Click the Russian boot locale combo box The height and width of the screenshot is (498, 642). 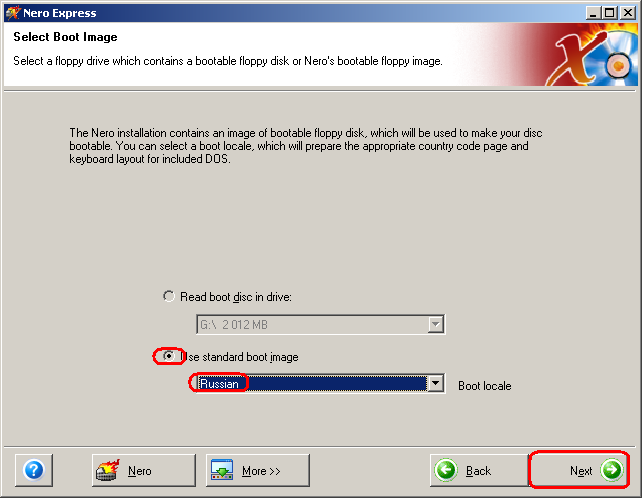[321, 384]
